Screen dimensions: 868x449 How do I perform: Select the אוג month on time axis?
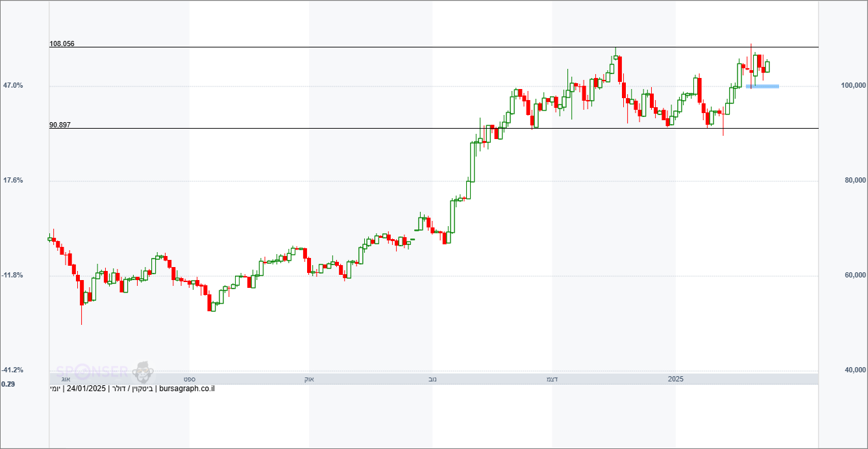pyautogui.click(x=66, y=379)
